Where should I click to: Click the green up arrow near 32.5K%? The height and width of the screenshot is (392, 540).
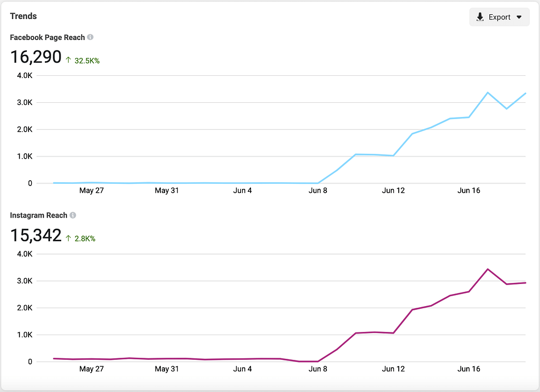(69, 61)
